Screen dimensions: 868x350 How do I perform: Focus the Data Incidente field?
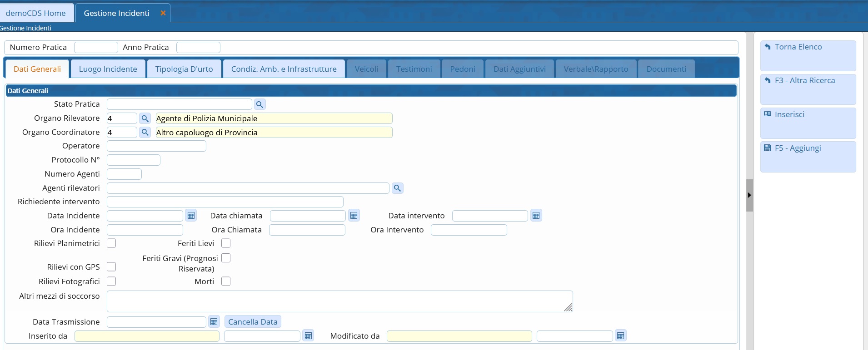pos(145,216)
